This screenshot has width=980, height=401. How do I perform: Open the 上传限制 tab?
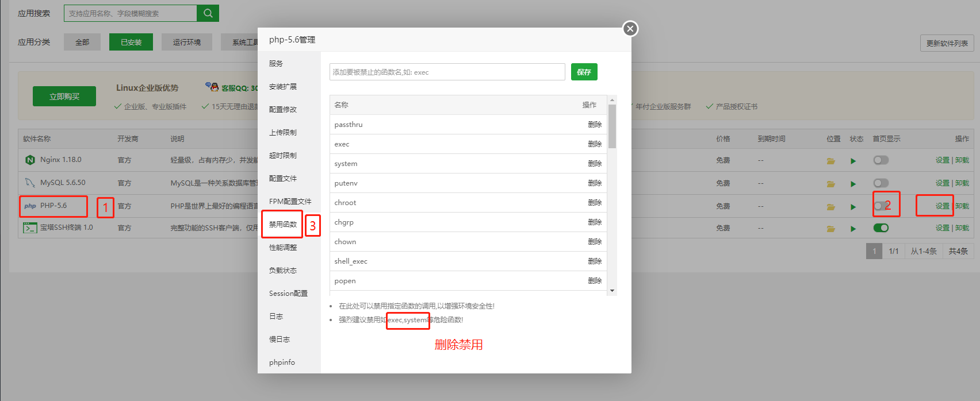[x=283, y=133]
